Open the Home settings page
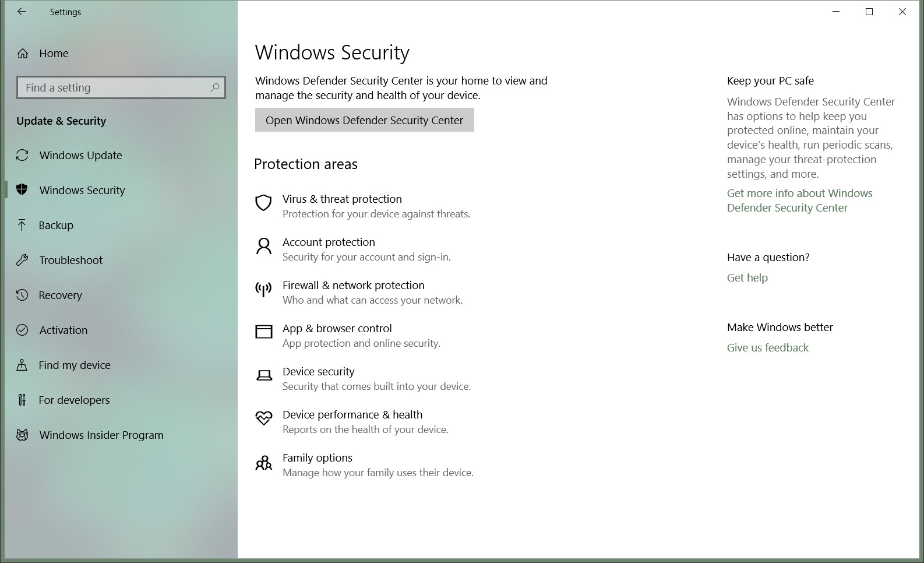The width and height of the screenshot is (924, 563). [54, 54]
